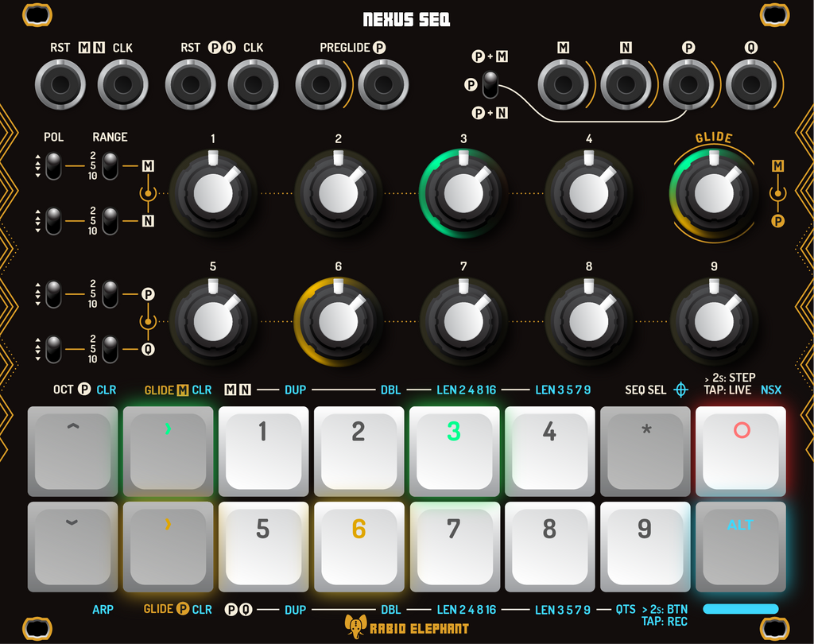814x644 pixels.
Task: Toggle the POL switch for row M
Action: coord(53,166)
